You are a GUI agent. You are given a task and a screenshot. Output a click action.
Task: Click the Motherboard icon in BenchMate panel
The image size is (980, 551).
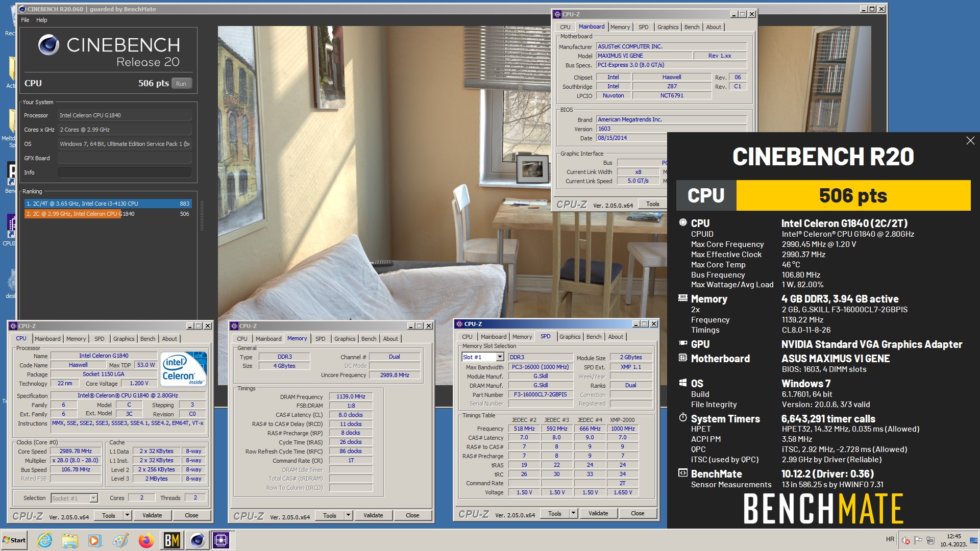(x=683, y=358)
